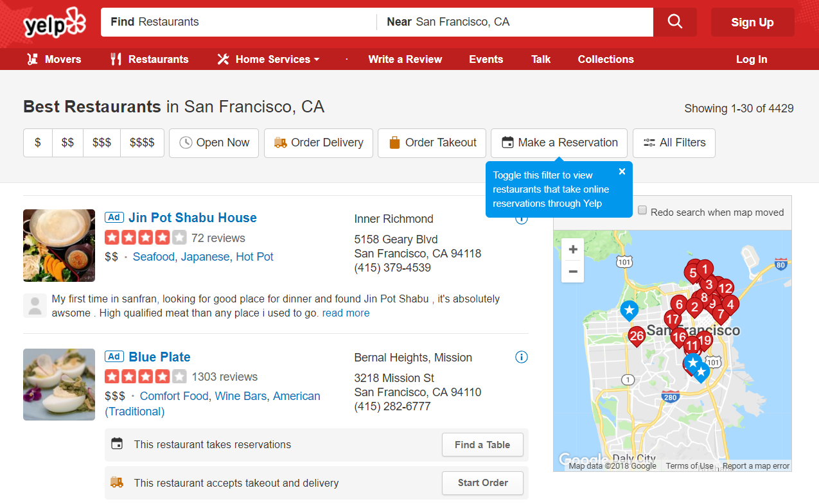This screenshot has height=504, width=819.
Task: Select map pin number 19
Action: click(x=705, y=341)
